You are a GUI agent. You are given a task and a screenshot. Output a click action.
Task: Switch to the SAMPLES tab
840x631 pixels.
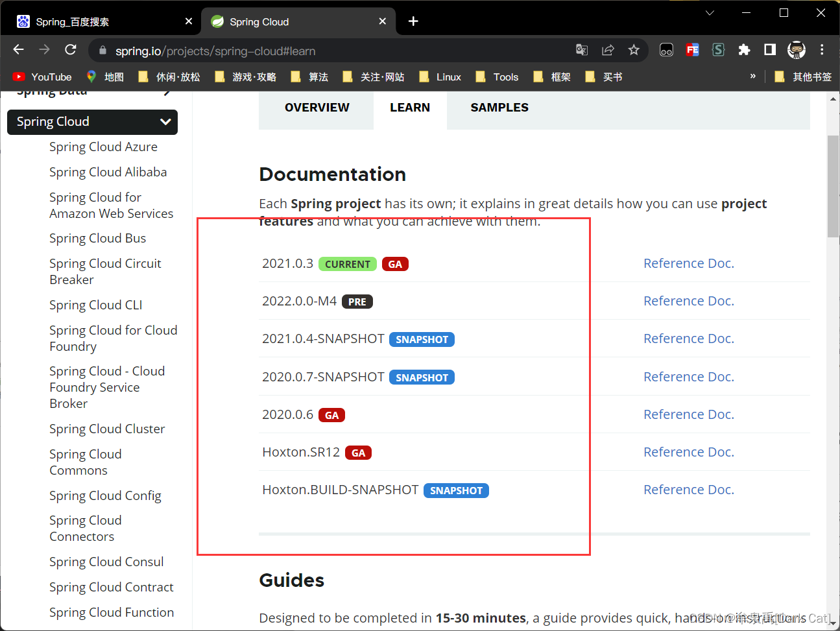[499, 108]
